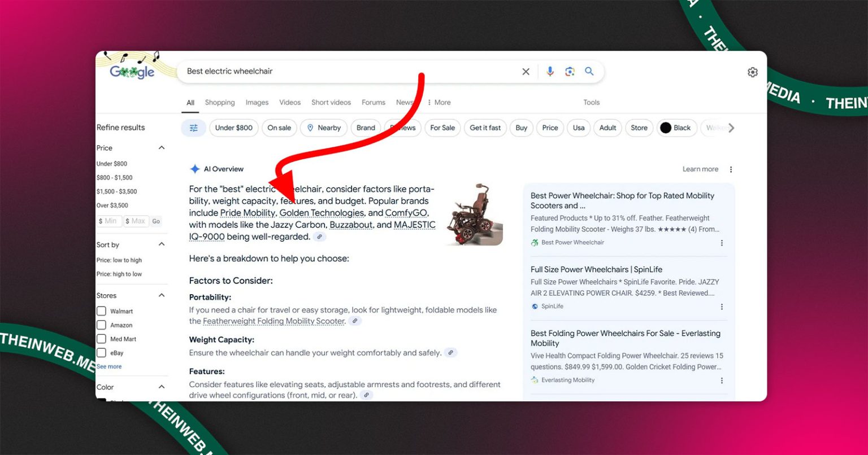The image size is (868, 455).
Task: Check the Amazon store checkbox
Action: click(101, 325)
